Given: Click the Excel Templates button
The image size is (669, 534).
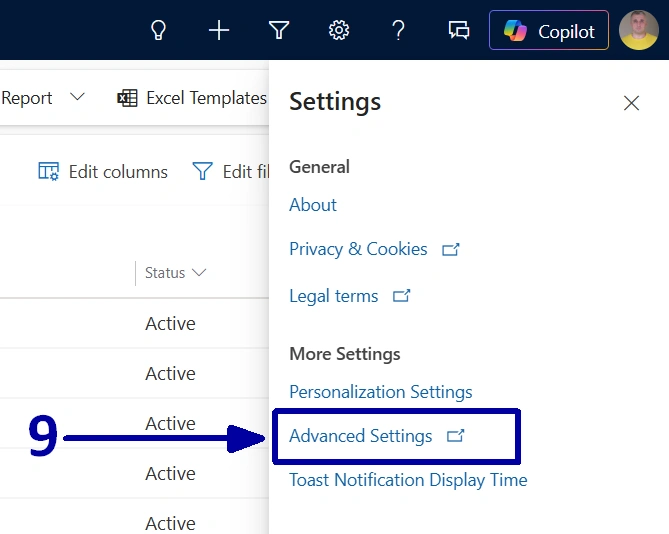Looking at the screenshot, I should pos(192,98).
